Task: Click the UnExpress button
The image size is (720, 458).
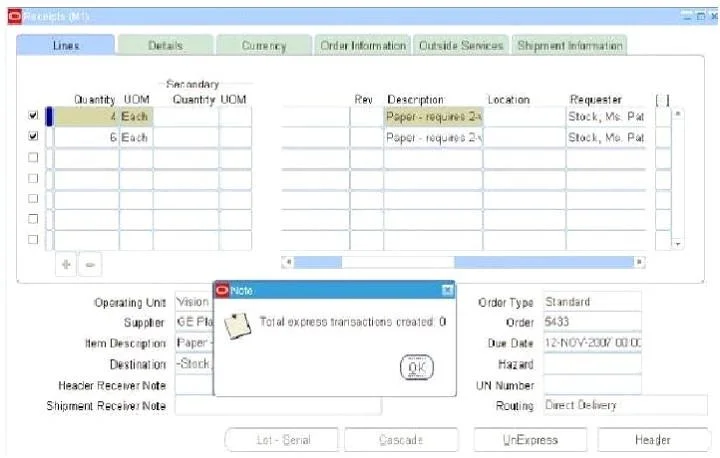Action: (x=530, y=440)
